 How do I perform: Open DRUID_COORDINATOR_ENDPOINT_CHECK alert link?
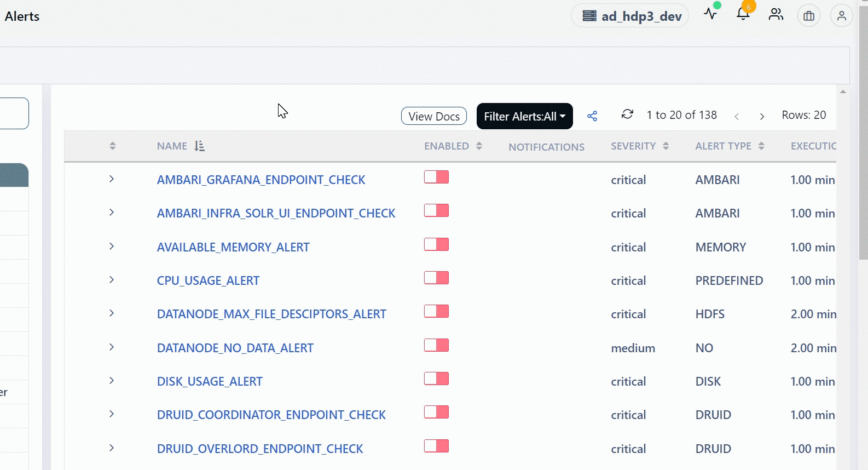[x=271, y=415]
